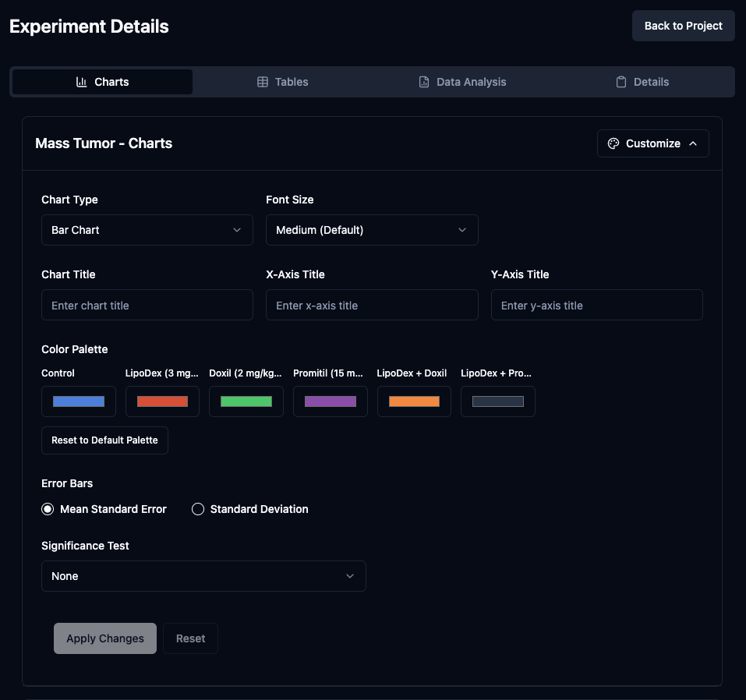Select Standard Deviation radio button

tap(198, 509)
